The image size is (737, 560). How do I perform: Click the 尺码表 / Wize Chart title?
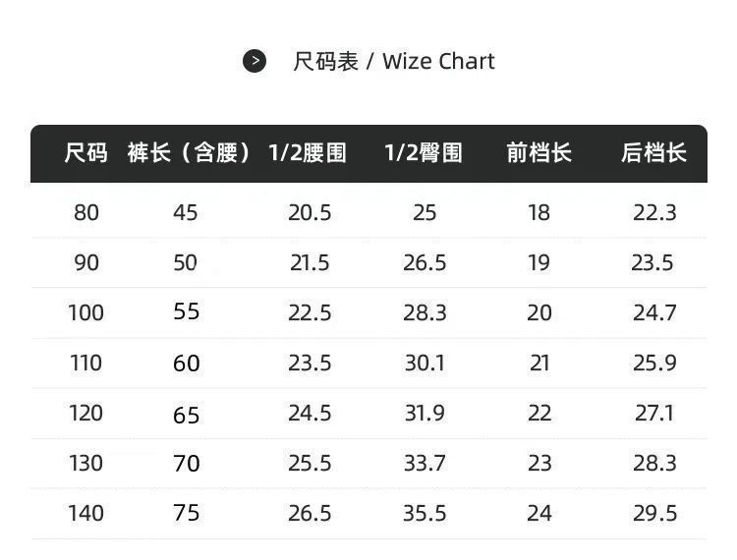(393, 61)
